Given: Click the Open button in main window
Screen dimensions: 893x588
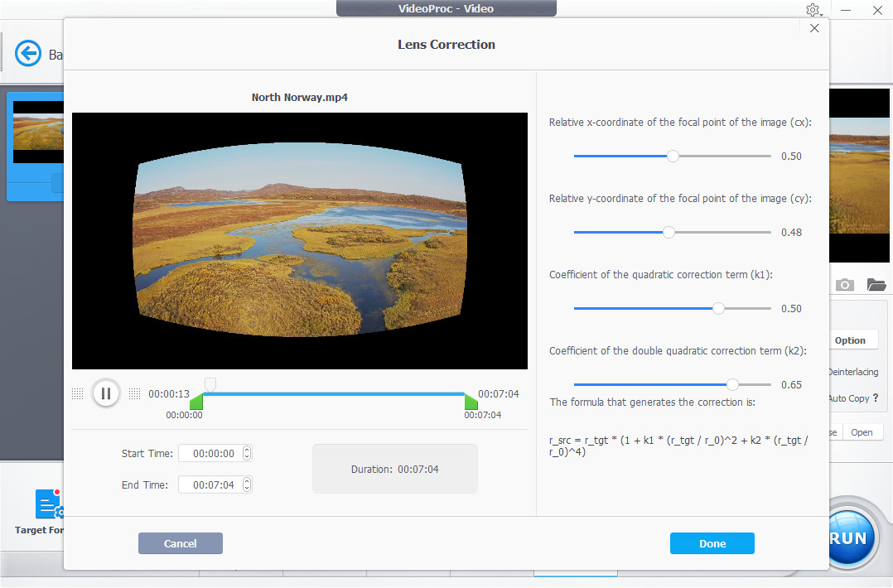Looking at the screenshot, I should [862, 432].
